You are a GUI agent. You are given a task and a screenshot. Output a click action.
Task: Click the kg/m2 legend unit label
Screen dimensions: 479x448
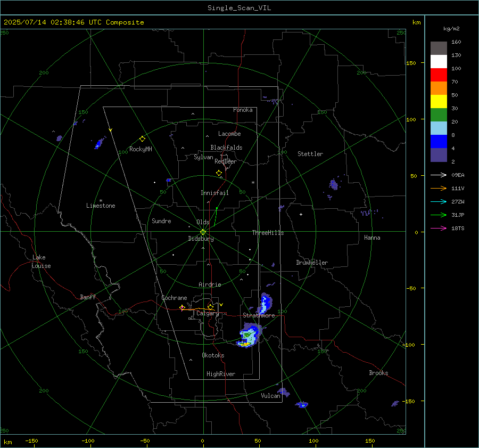451,29
